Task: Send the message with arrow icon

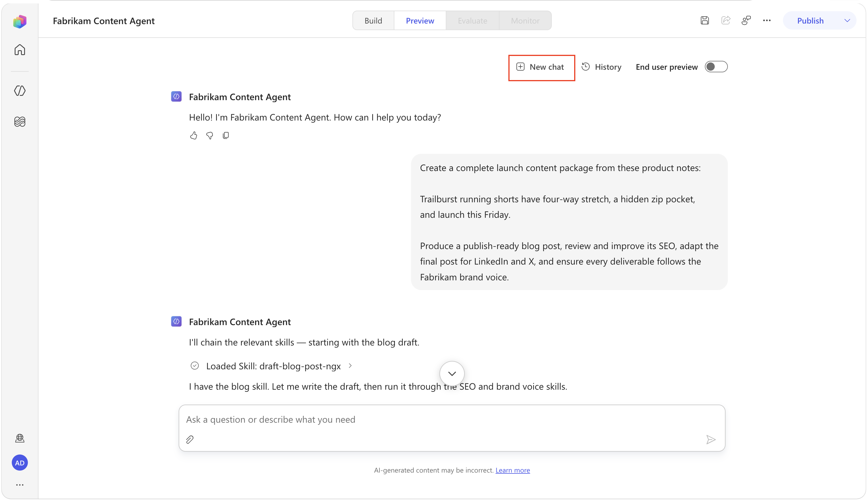Action: (x=711, y=440)
